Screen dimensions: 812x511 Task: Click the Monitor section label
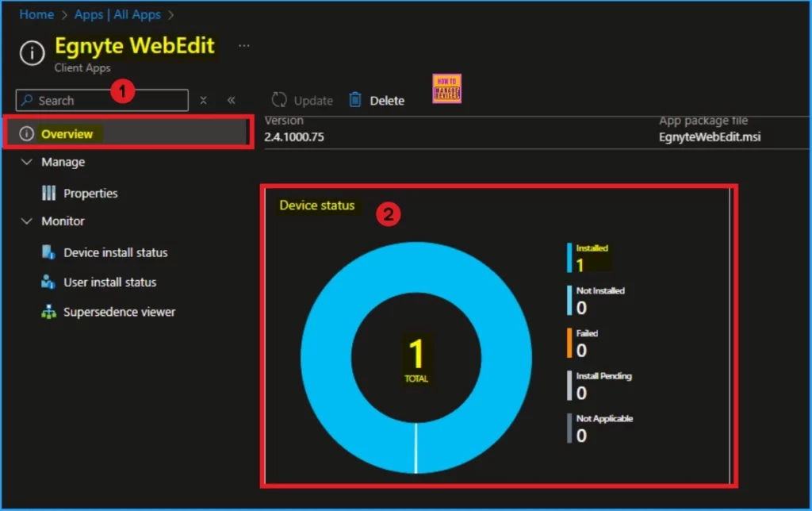point(63,221)
